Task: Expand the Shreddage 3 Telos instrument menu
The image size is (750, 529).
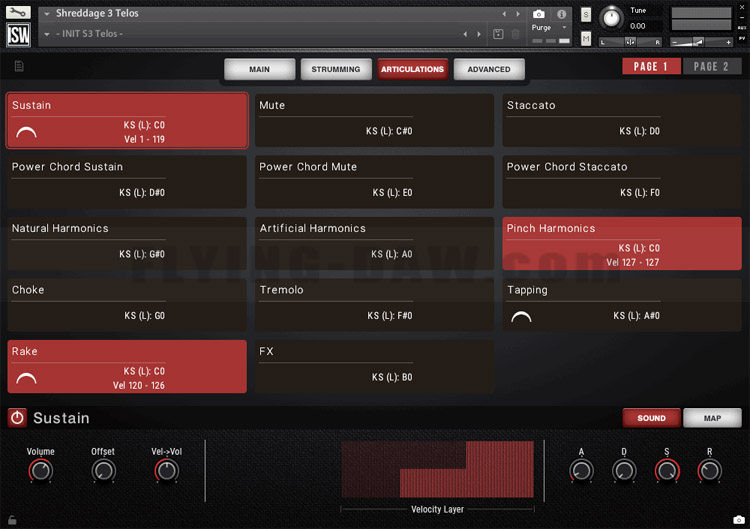Action: click(x=47, y=13)
